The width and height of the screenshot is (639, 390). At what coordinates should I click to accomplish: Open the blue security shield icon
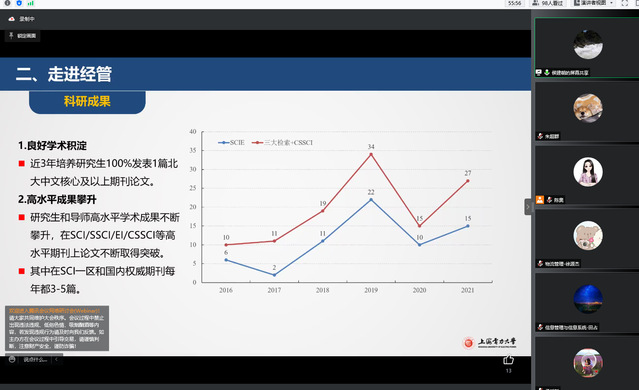tap(19, 3)
